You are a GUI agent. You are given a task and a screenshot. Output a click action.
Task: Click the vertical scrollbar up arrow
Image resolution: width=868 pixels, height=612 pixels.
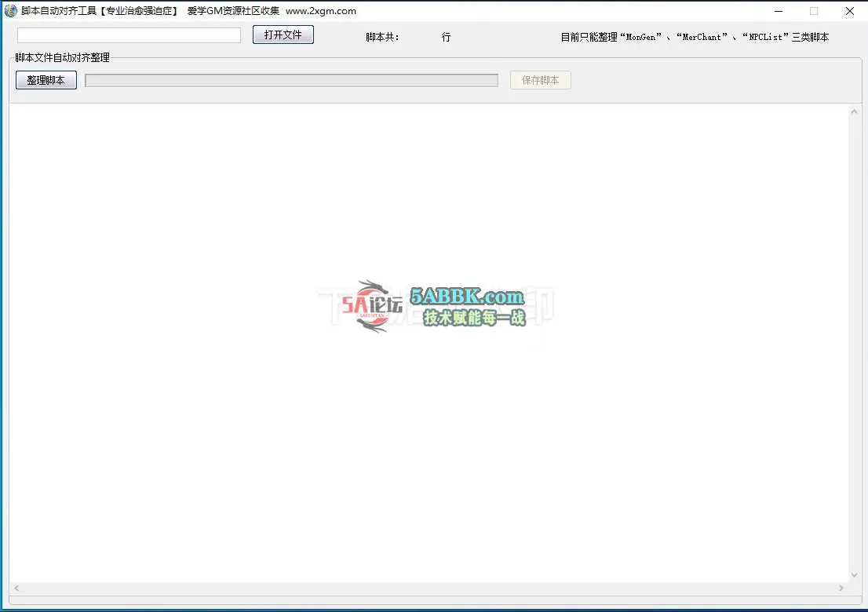tap(854, 112)
